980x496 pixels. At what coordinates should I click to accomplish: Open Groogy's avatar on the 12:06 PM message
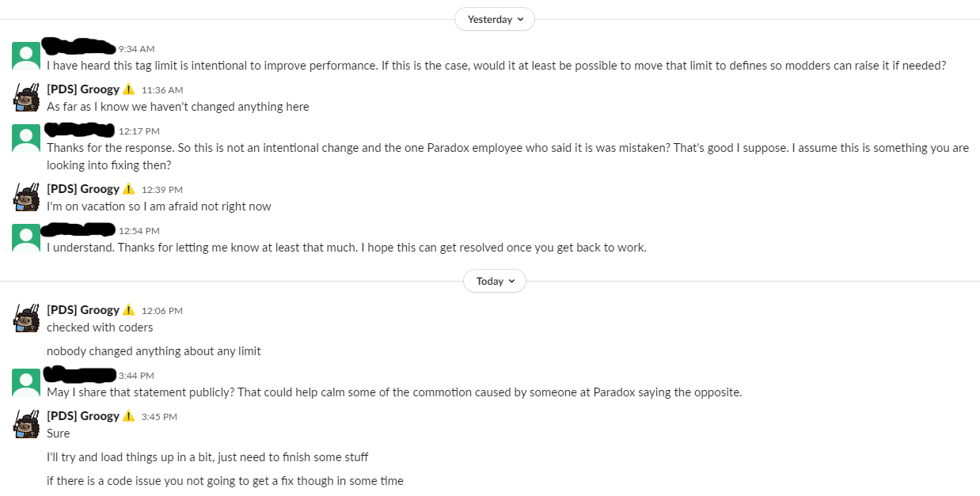(x=26, y=318)
